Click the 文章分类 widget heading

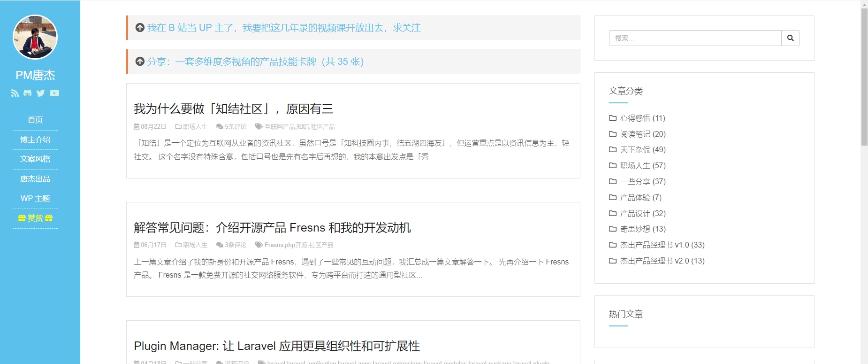click(626, 91)
